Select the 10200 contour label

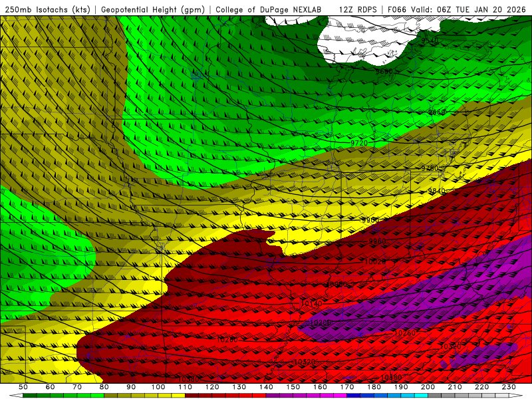coord(321,323)
